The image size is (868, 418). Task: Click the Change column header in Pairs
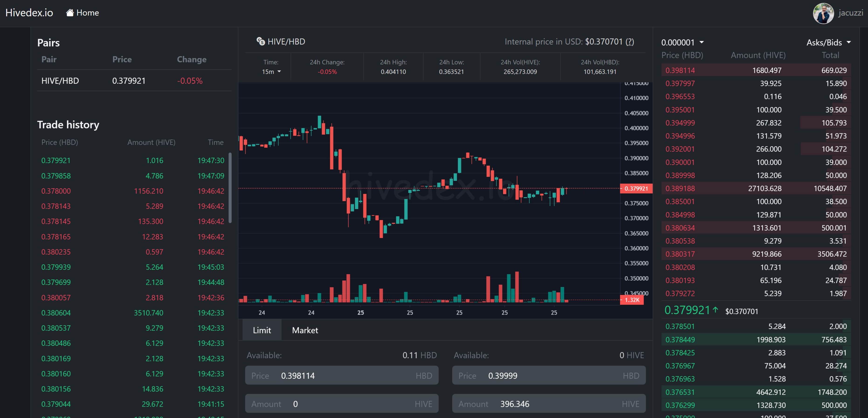(192, 59)
